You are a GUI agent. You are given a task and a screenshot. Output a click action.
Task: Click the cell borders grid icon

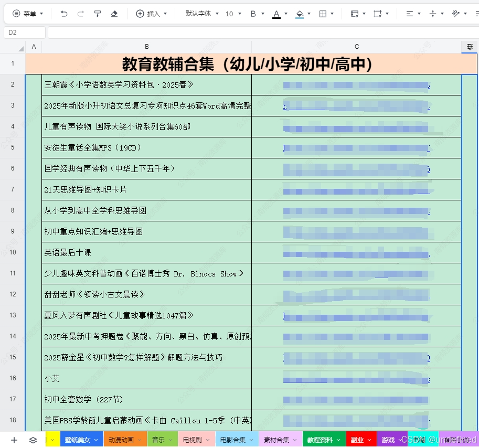pyautogui.click(x=323, y=14)
